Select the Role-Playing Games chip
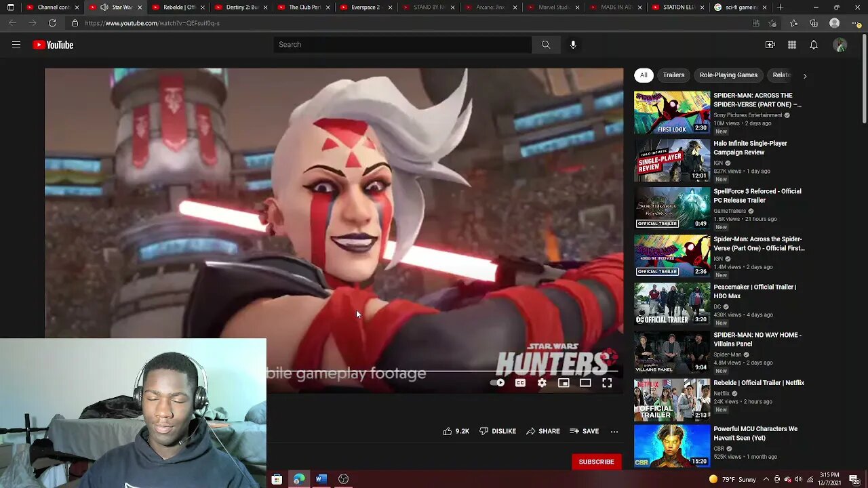Screen dimensions: 868x488 point(728,75)
